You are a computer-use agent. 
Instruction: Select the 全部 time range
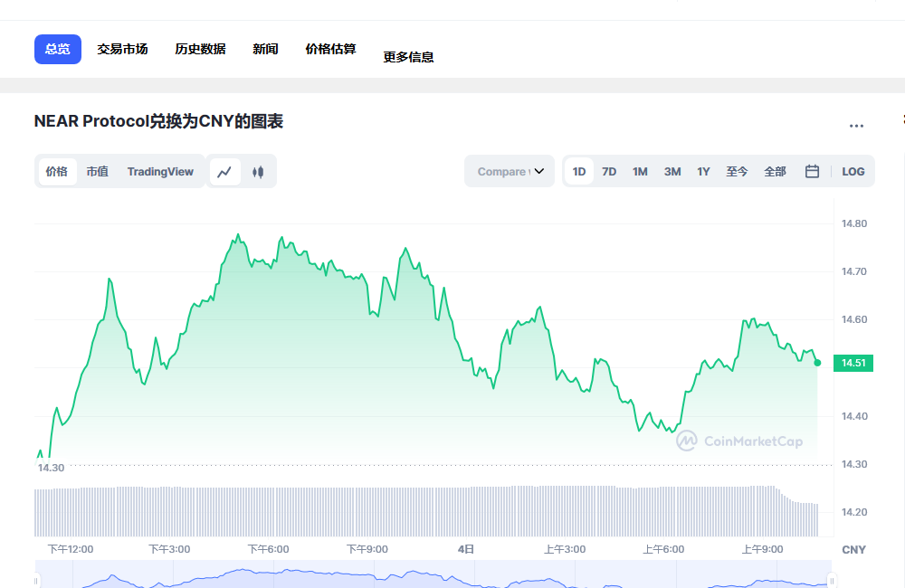(x=776, y=171)
